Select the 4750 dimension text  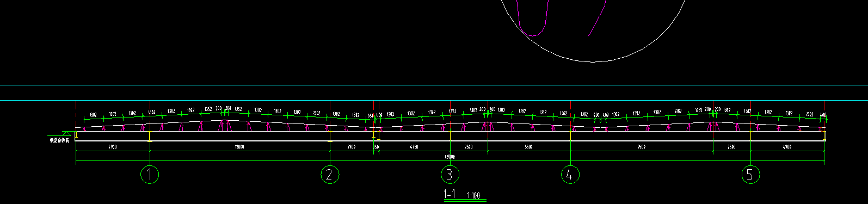click(x=414, y=147)
